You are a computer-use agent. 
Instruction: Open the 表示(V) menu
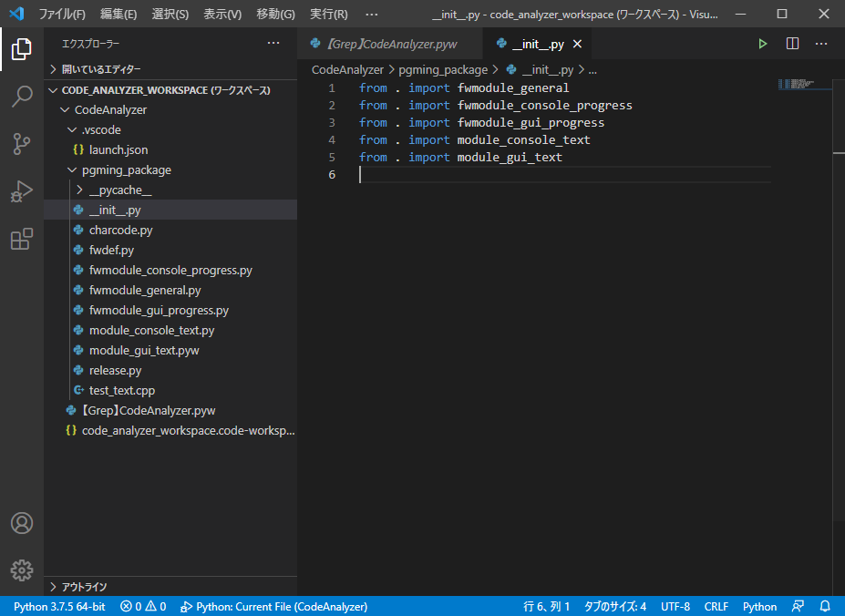222,14
